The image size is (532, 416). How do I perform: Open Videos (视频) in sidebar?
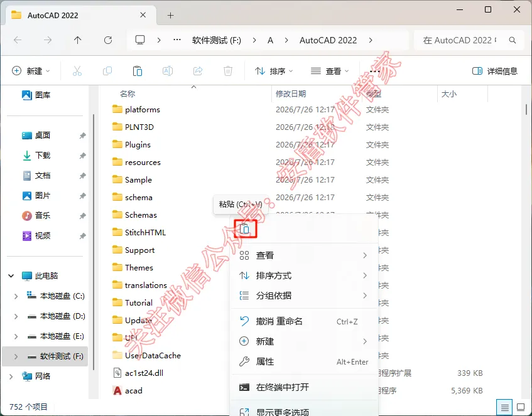(x=36, y=235)
